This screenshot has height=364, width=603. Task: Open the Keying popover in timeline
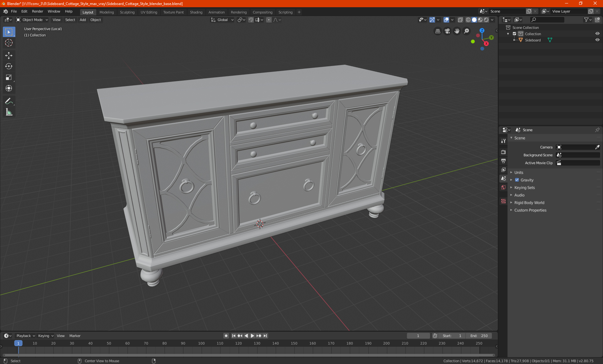(x=46, y=336)
